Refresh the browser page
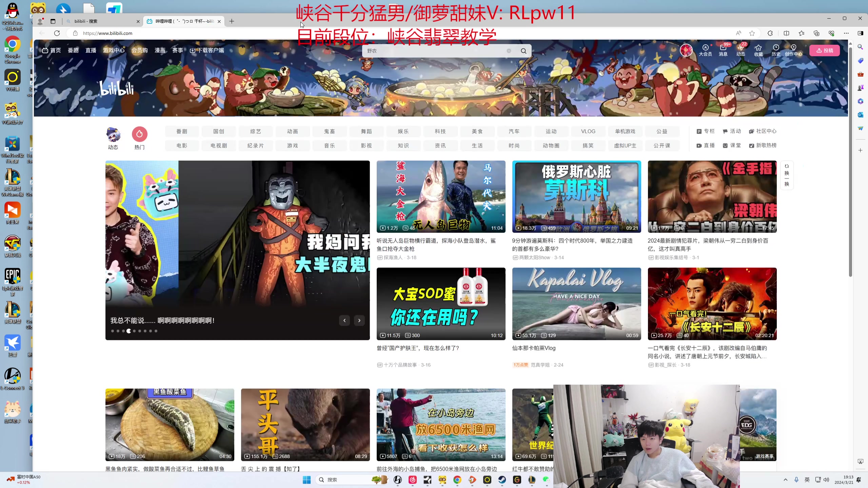Viewport: 868px width, 488px height. coord(57,33)
